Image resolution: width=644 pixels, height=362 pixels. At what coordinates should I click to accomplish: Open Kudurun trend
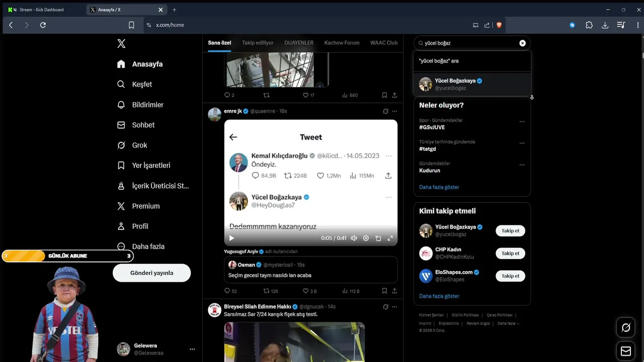430,170
